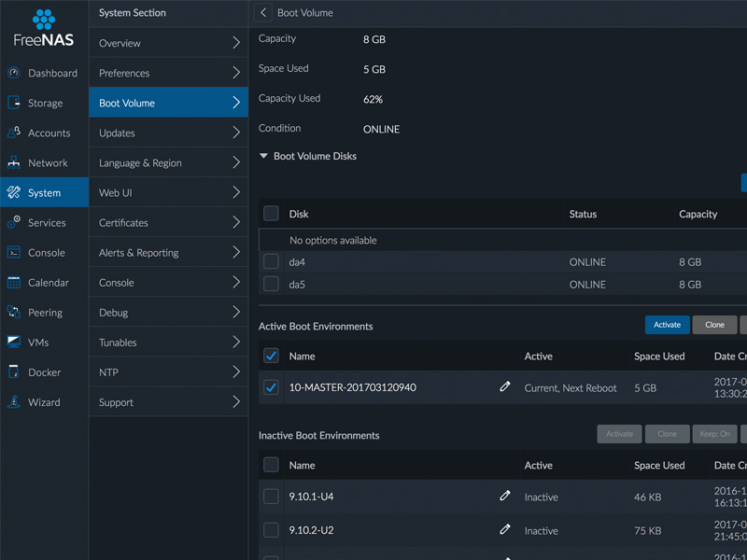
Task: Click the 75 KB value
Action: [647, 530]
